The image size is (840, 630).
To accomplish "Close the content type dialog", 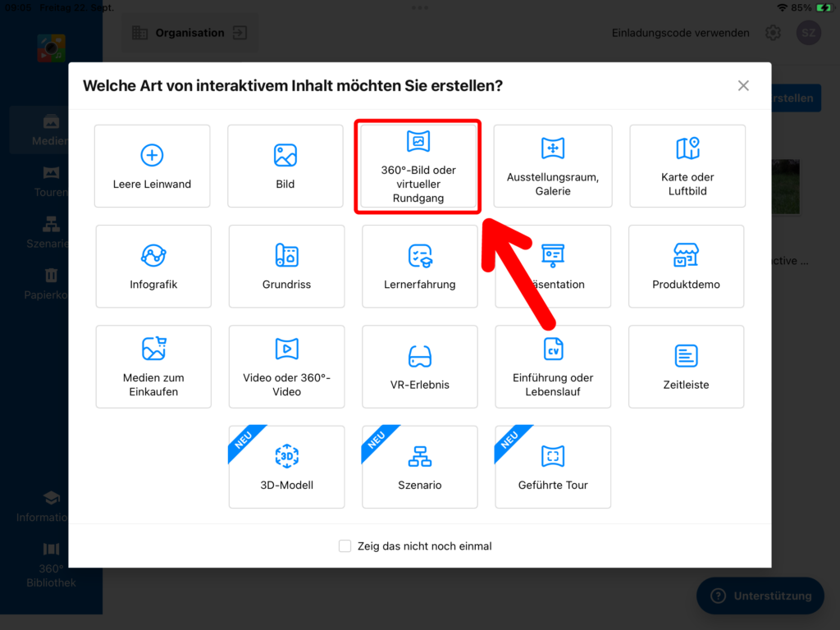I will click(x=743, y=85).
